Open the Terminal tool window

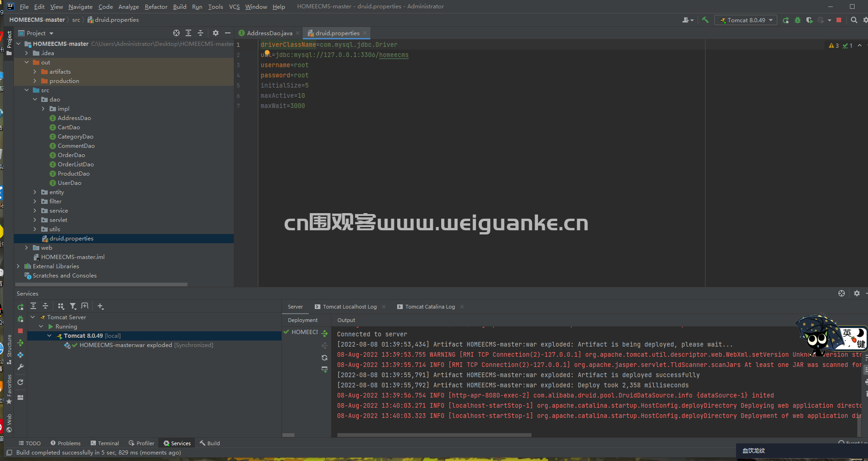point(105,443)
